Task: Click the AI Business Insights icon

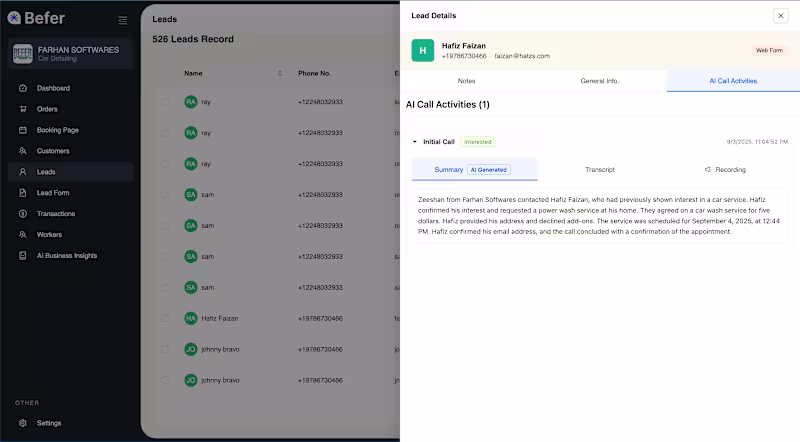Action: (23, 256)
